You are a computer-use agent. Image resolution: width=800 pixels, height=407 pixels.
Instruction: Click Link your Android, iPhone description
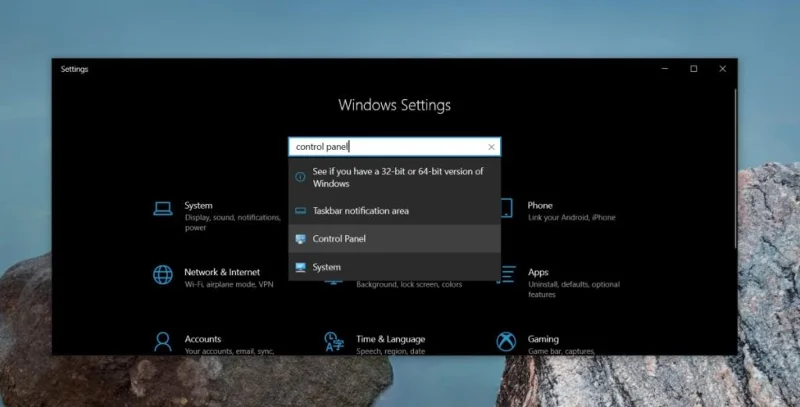point(571,218)
